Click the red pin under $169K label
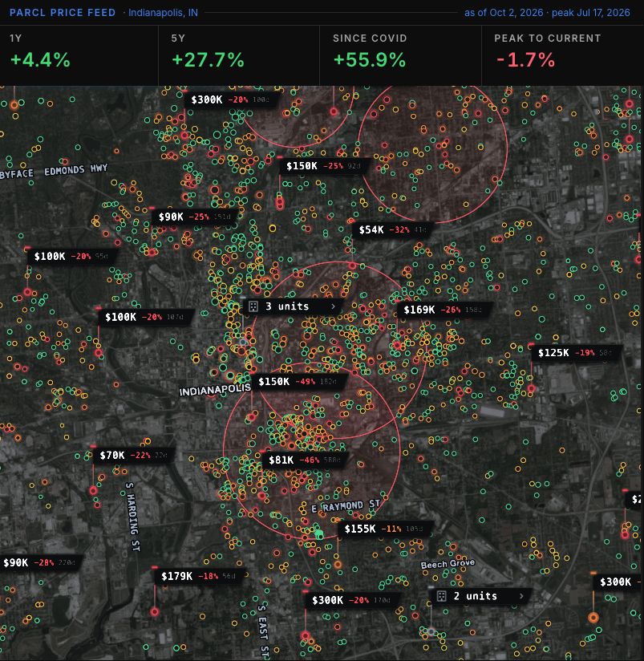644x661 pixels. [x=397, y=346]
